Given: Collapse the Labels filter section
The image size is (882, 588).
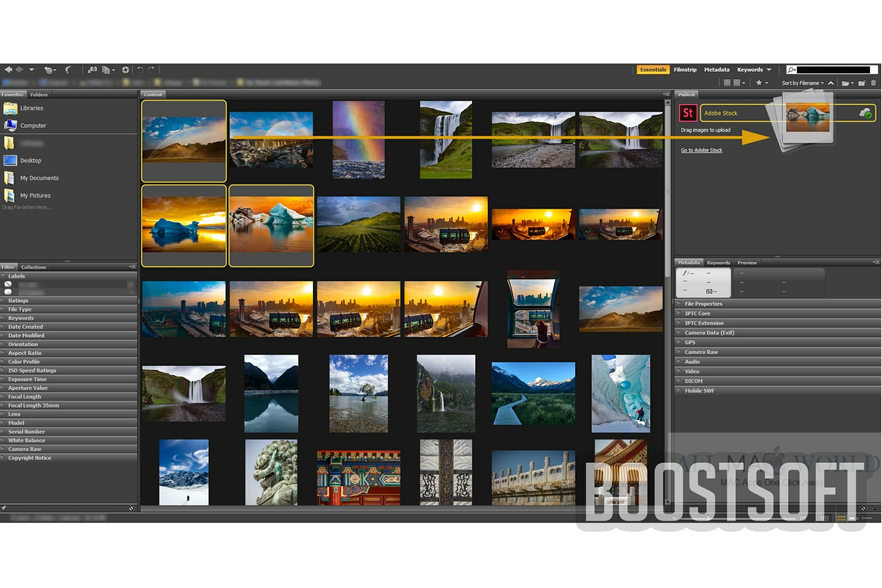Looking at the screenshot, I should pos(69,276).
